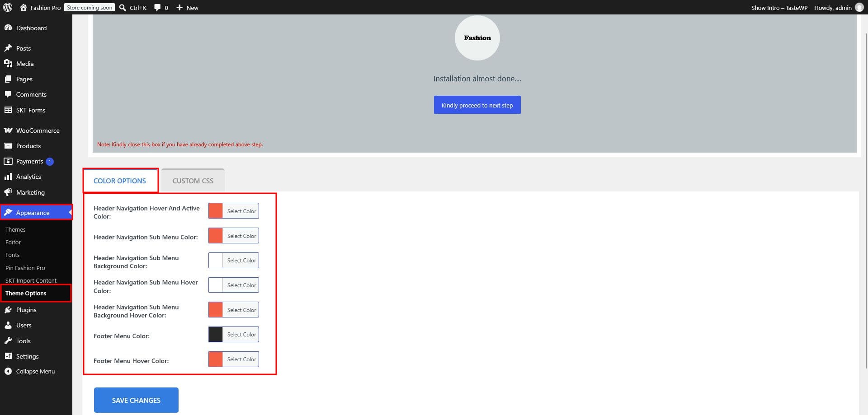Click the Pages icon in sidebar

click(8, 79)
